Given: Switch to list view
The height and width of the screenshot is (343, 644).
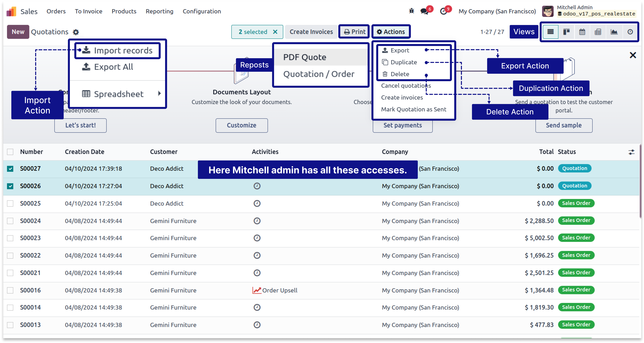Looking at the screenshot, I should coord(551,32).
